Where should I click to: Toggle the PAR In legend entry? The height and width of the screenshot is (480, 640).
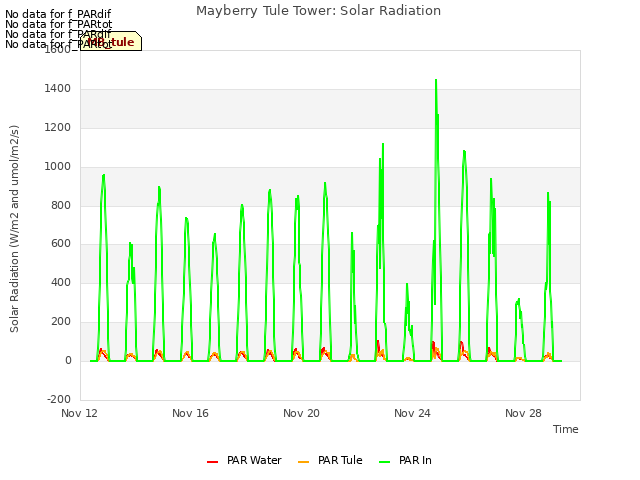tap(405, 460)
